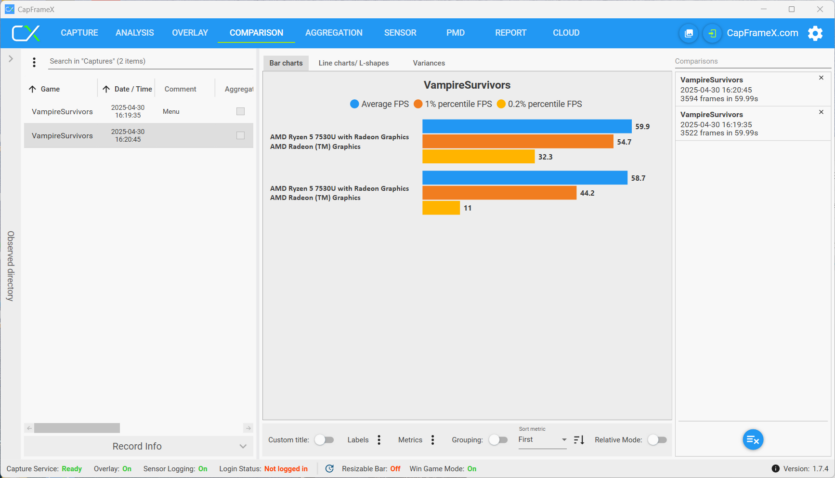835x478 pixels.
Task: Turn on the Grouping switch
Action: click(497, 439)
